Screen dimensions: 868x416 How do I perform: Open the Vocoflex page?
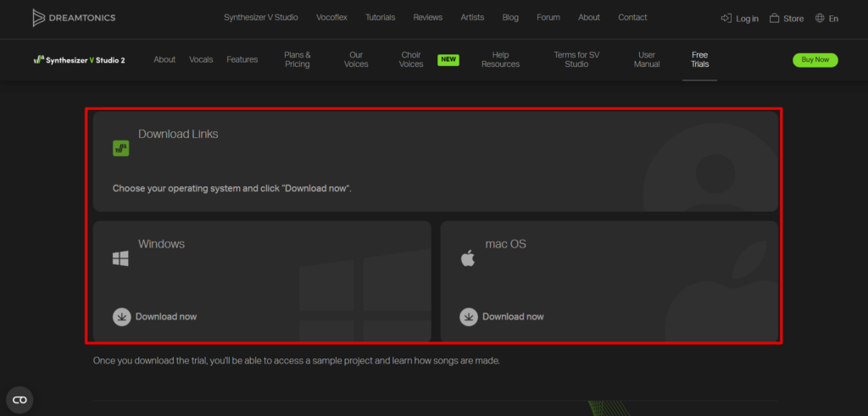click(331, 18)
